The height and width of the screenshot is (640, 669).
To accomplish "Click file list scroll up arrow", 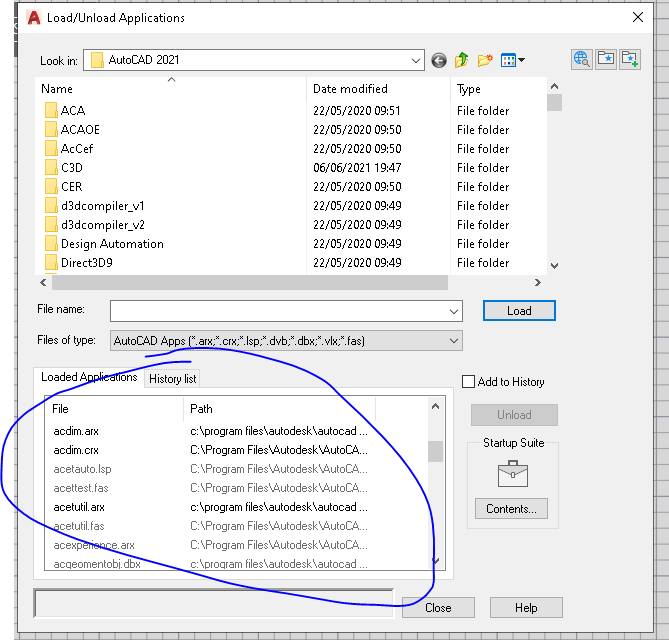I will click(554, 86).
